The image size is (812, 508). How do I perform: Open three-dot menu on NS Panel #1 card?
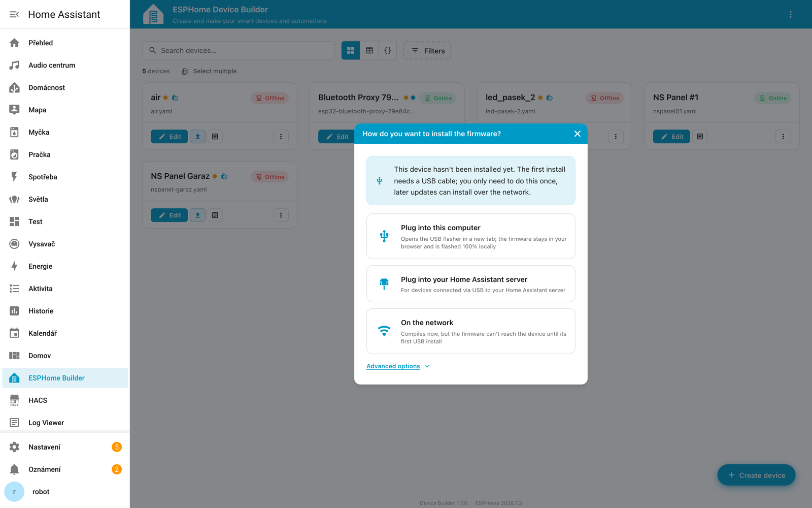783,137
